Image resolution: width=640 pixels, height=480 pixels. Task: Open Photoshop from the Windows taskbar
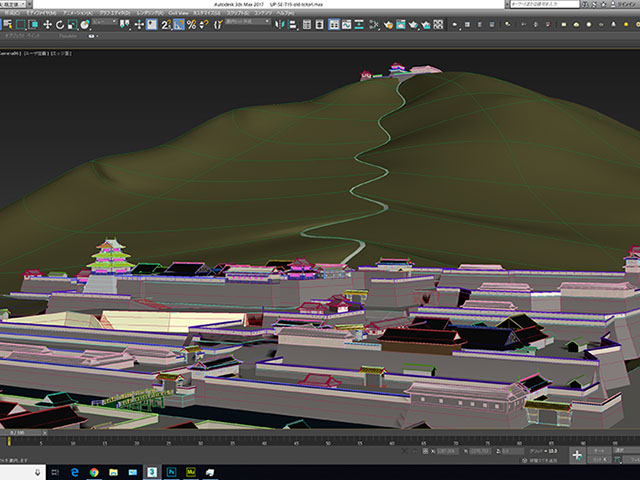coord(170,471)
